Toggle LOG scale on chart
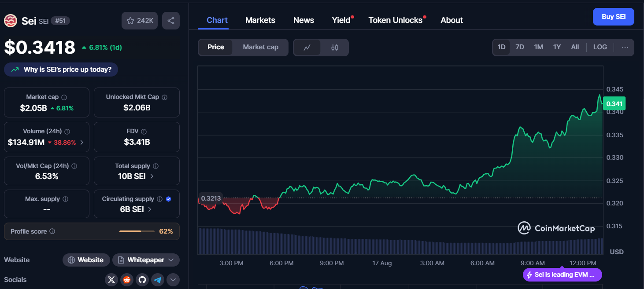Screen dimensions: 644x289 pyautogui.click(x=600, y=48)
